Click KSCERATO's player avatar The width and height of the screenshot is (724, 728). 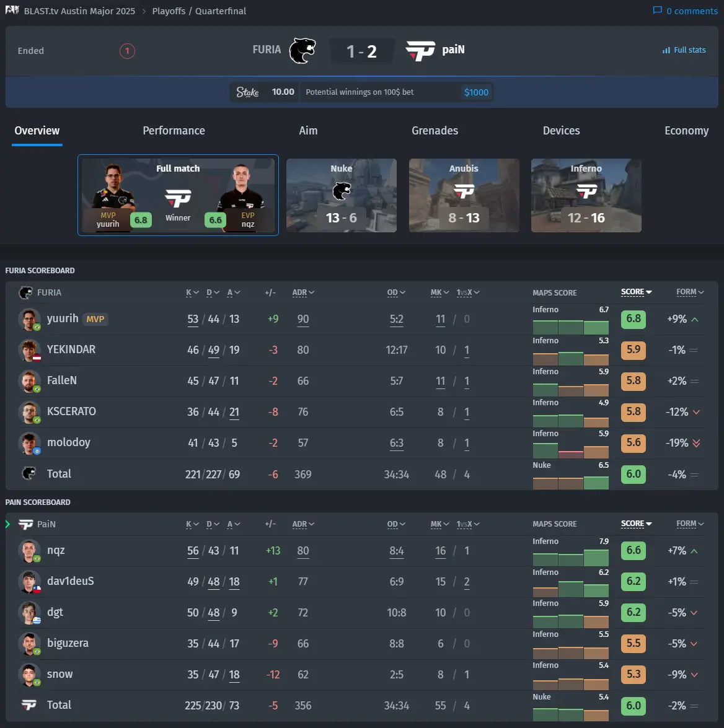click(29, 412)
